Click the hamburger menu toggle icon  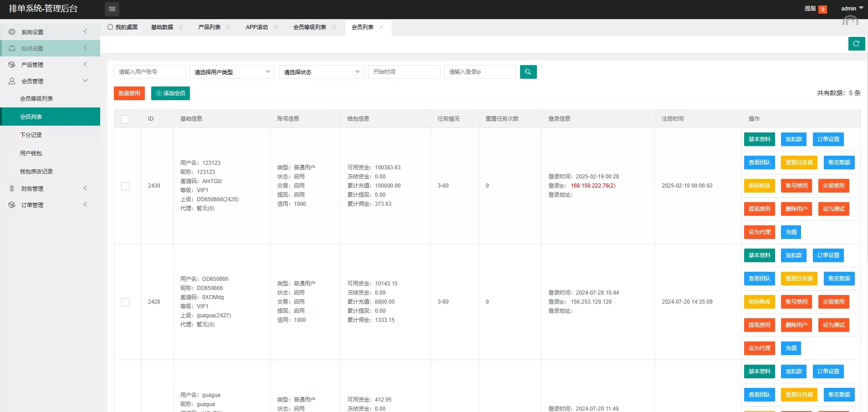pos(112,9)
